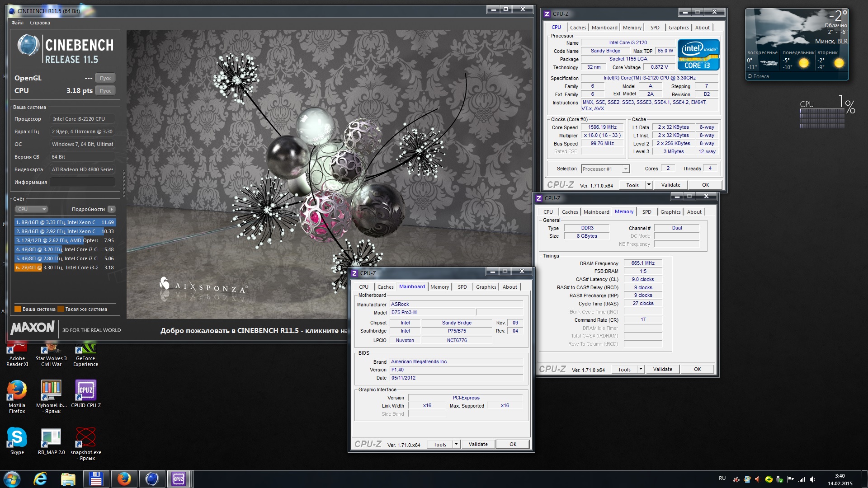Screen dimensions: 868x488
Task: Click the floppy disk save icon on taskbar
Action: point(96,479)
